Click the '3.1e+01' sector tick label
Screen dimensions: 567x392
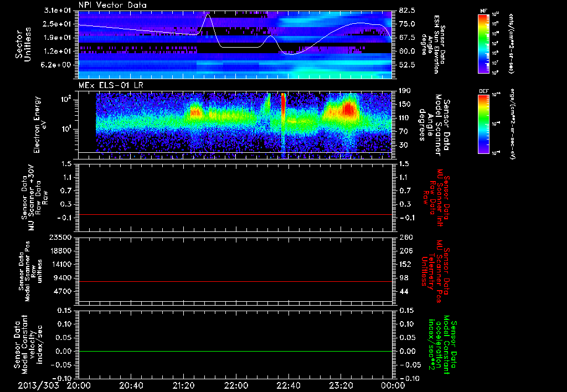58,11
